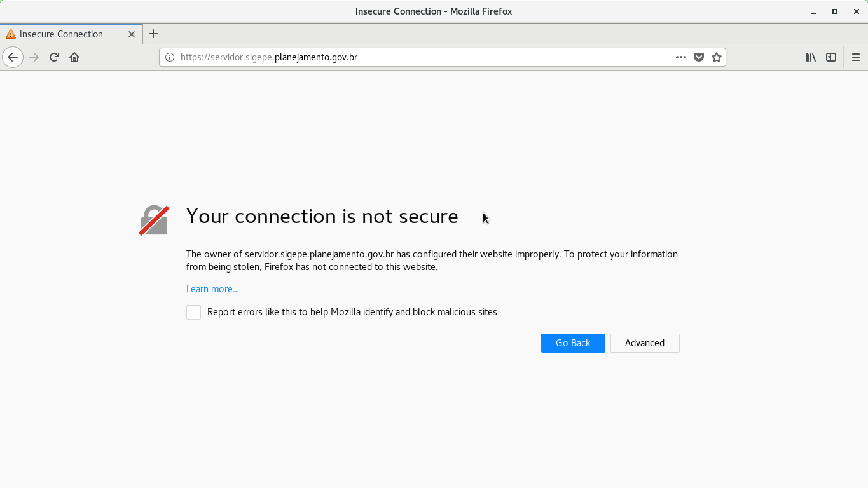Screen dimensions: 868x488
Task: Open the tracking protection shield icon
Action: pyautogui.click(x=698, y=57)
